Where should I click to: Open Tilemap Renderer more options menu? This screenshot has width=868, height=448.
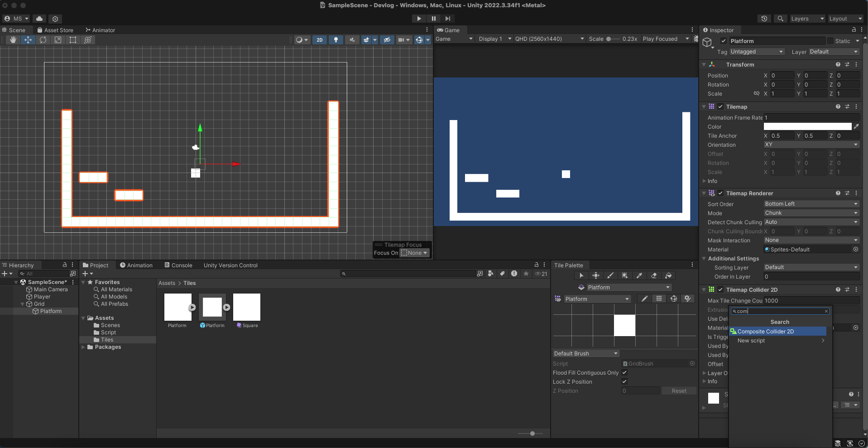[856, 193]
